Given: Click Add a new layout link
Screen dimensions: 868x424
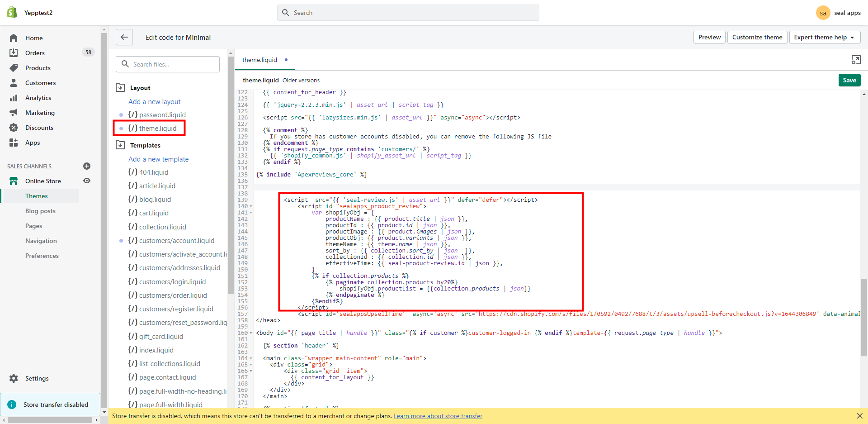Looking at the screenshot, I should (x=154, y=102).
